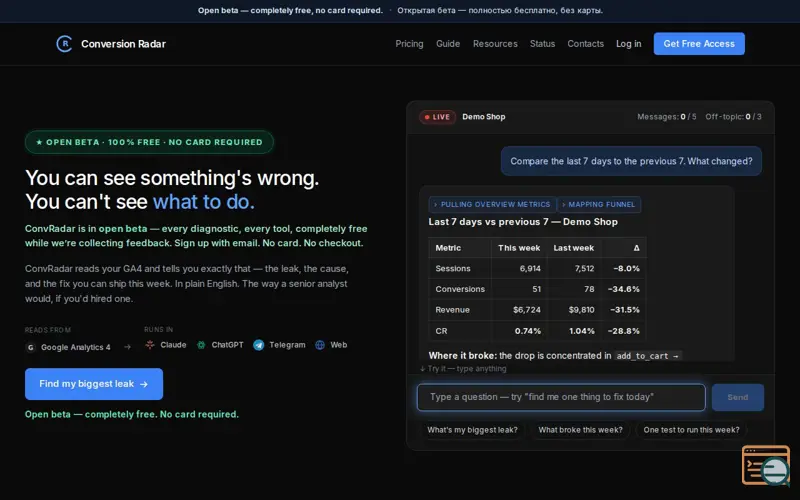
Task: Click the 'Compare the last 7 days' message bubble
Action: pyautogui.click(x=631, y=161)
